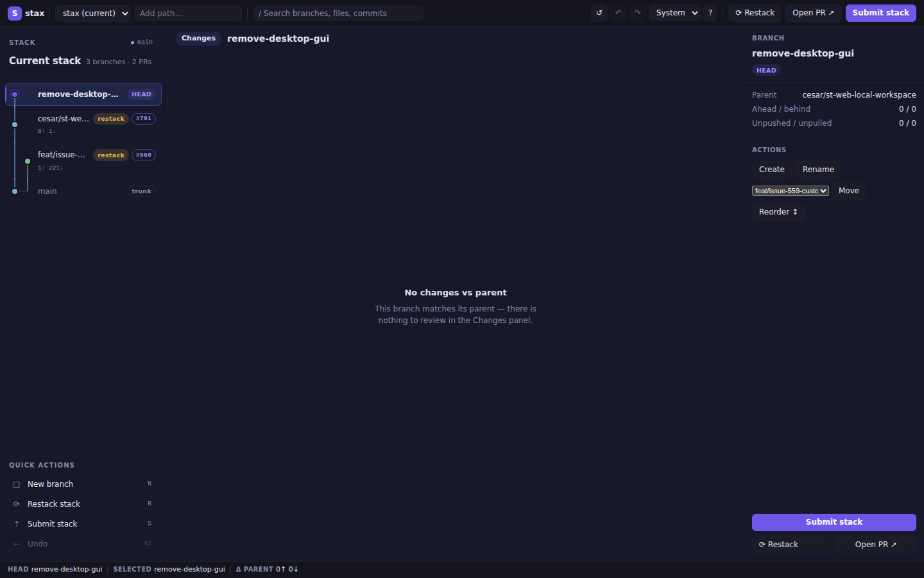Image resolution: width=924 pixels, height=578 pixels.
Task: Click Open PR in the top bar
Action: [813, 13]
